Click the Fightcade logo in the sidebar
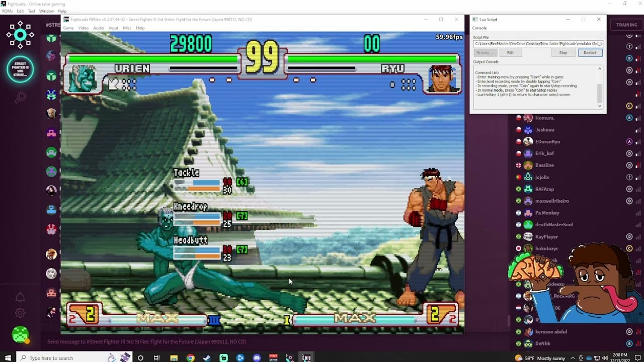Viewport: 644px width, 362px height. click(x=20, y=35)
